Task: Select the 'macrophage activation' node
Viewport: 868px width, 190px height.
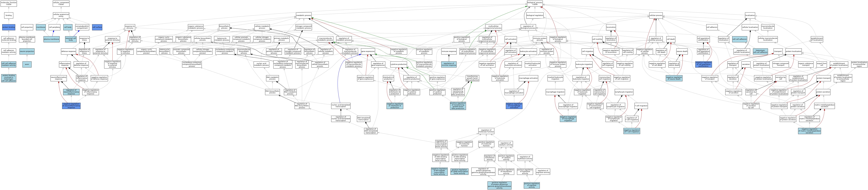Action: point(528,78)
